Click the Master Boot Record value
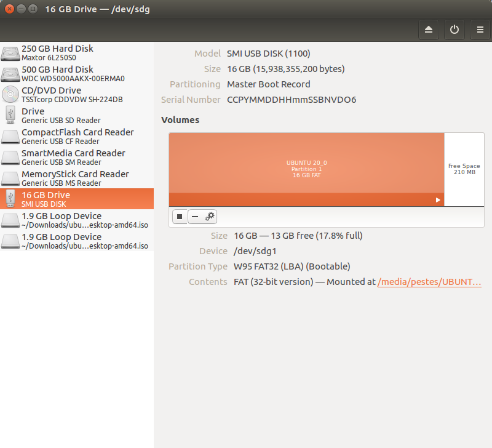 (269, 84)
